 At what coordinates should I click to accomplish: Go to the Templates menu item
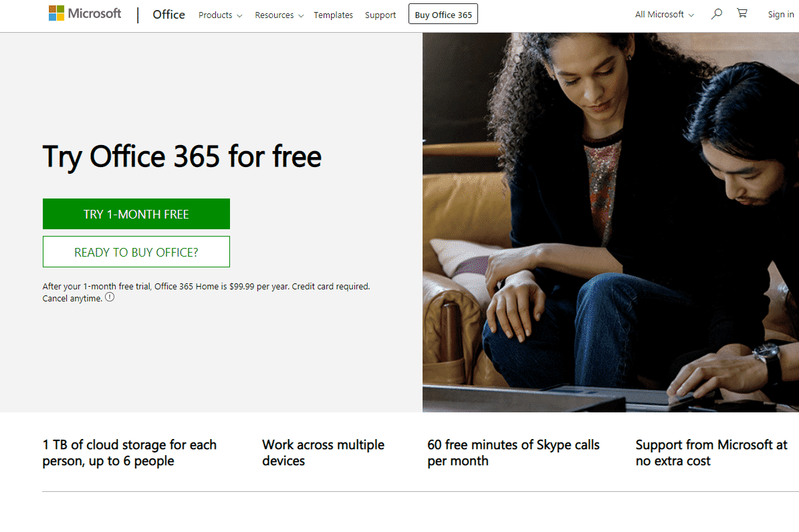tap(333, 15)
